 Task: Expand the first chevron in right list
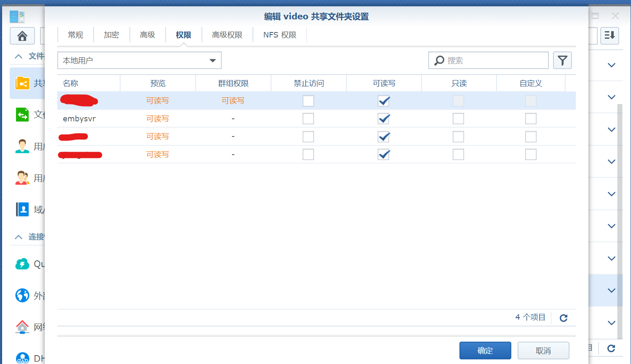[x=612, y=65]
